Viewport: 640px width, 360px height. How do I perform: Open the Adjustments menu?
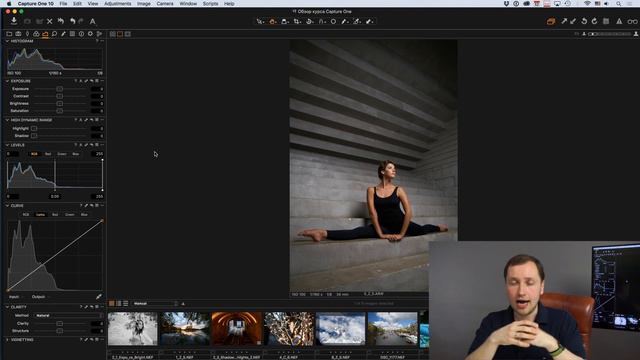pos(118,4)
